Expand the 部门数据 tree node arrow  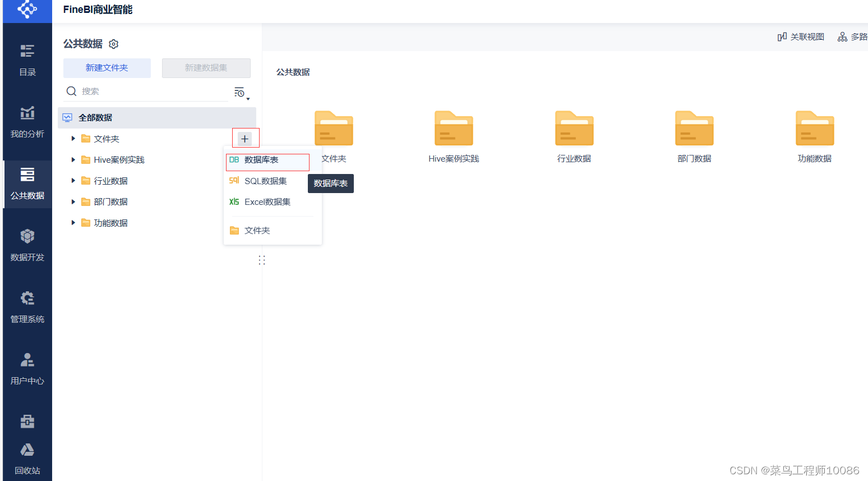click(73, 201)
